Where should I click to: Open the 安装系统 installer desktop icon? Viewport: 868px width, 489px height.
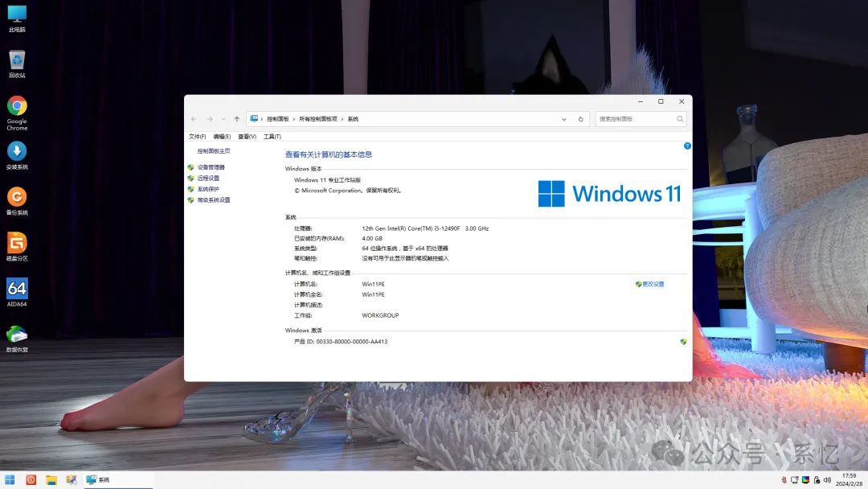coord(17,155)
